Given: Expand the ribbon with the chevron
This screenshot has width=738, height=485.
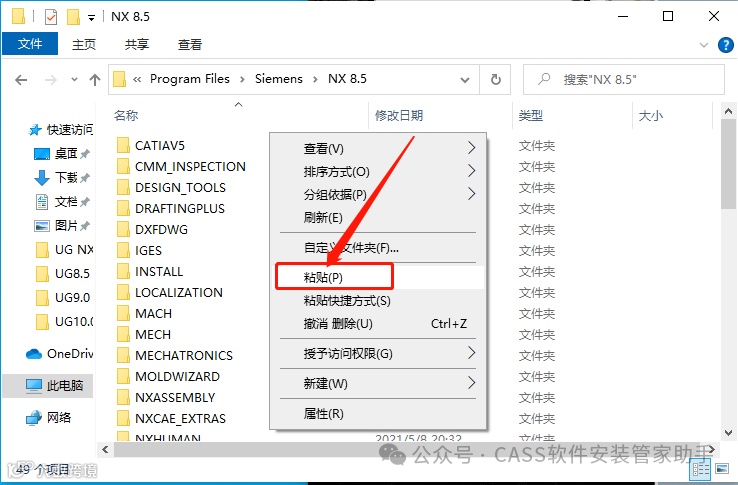Looking at the screenshot, I should (704, 45).
